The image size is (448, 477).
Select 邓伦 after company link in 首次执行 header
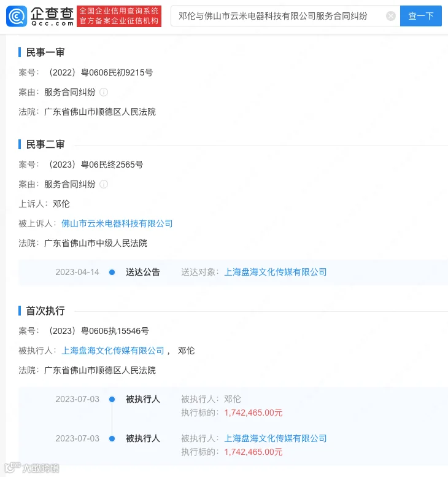click(x=186, y=351)
